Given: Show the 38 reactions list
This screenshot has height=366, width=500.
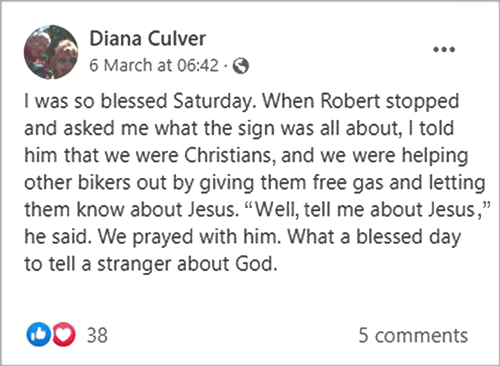Looking at the screenshot, I should pos(97,335).
